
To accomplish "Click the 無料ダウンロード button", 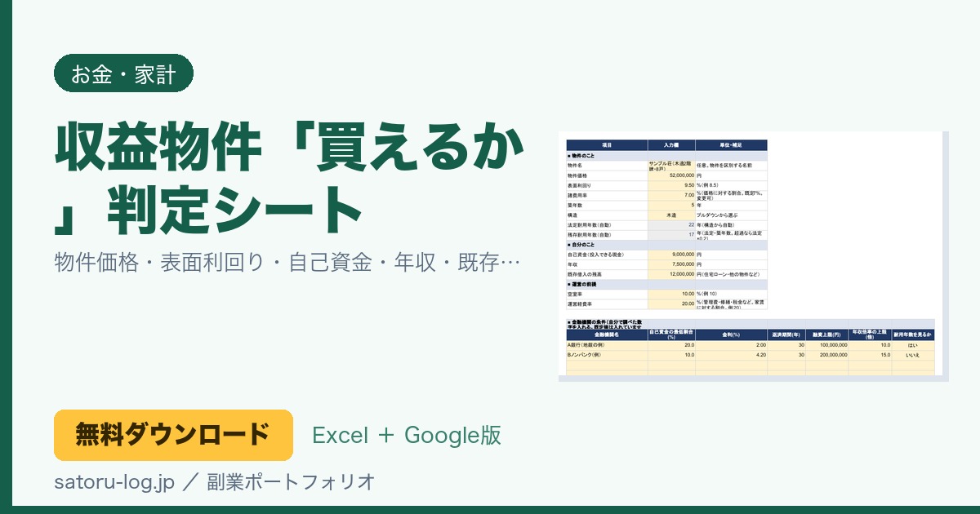I will click(173, 435).
